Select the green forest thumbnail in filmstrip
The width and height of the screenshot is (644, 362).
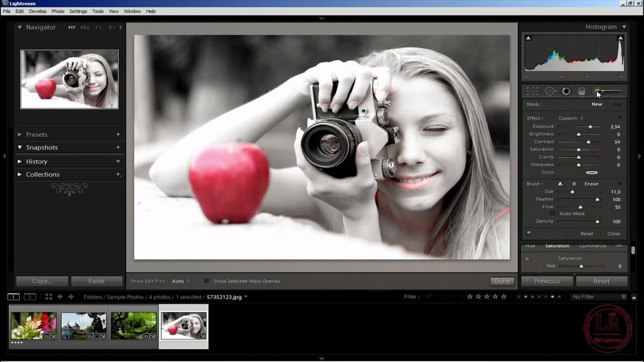pos(134,326)
